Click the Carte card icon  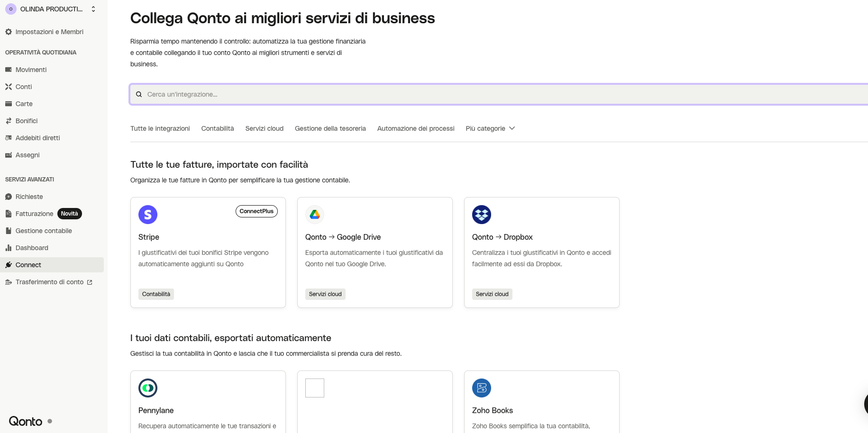click(9, 104)
